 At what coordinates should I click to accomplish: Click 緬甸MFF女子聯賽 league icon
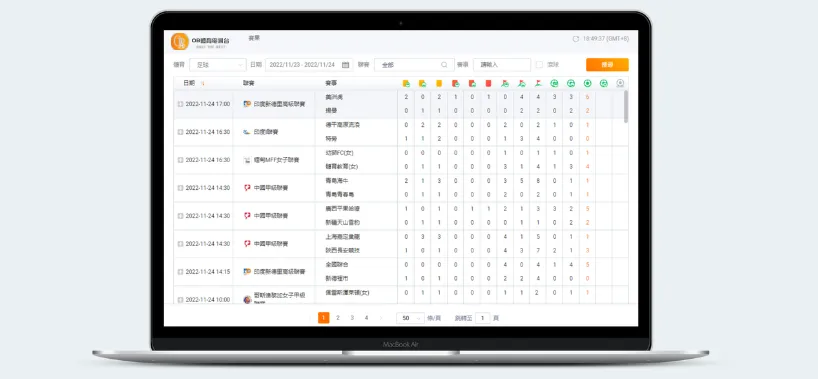pyautogui.click(x=247, y=160)
